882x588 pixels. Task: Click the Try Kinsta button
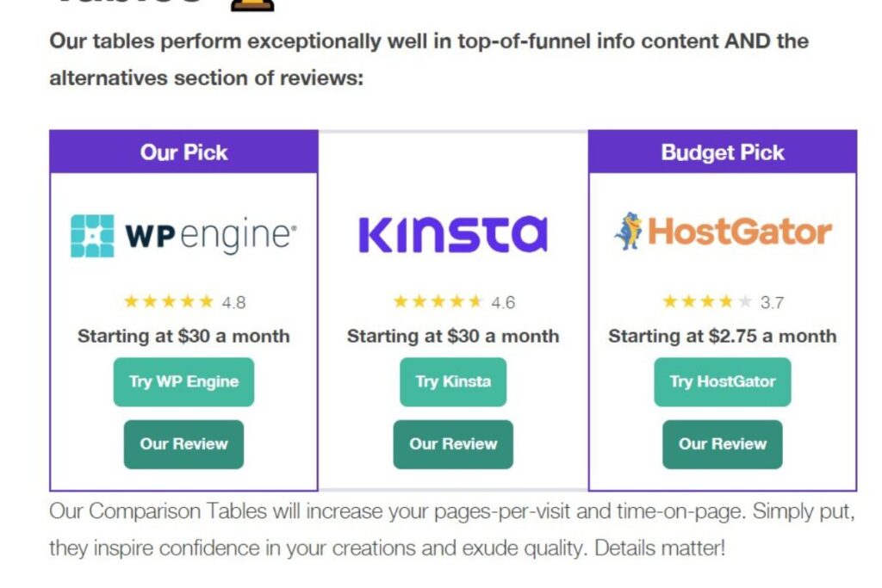click(x=453, y=381)
